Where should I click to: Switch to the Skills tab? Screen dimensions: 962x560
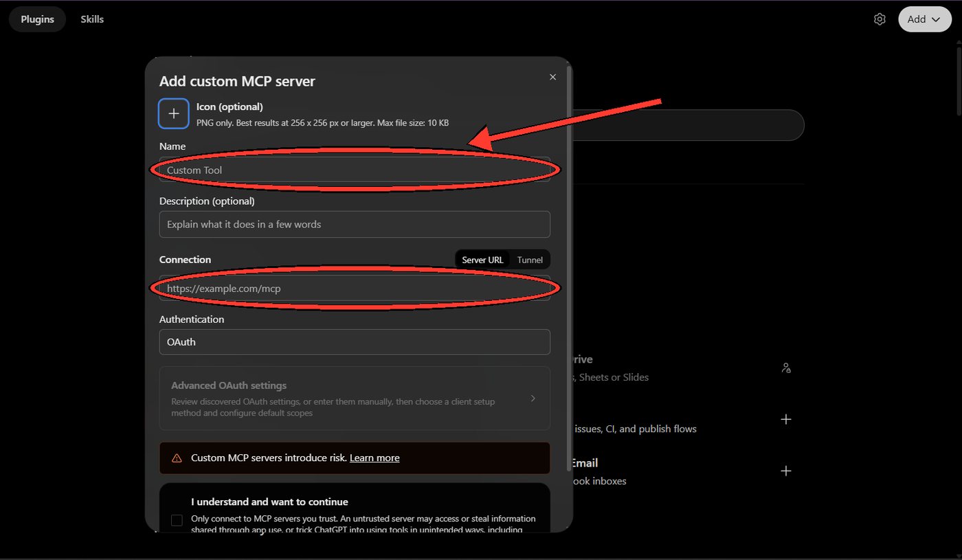[x=92, y=19]
